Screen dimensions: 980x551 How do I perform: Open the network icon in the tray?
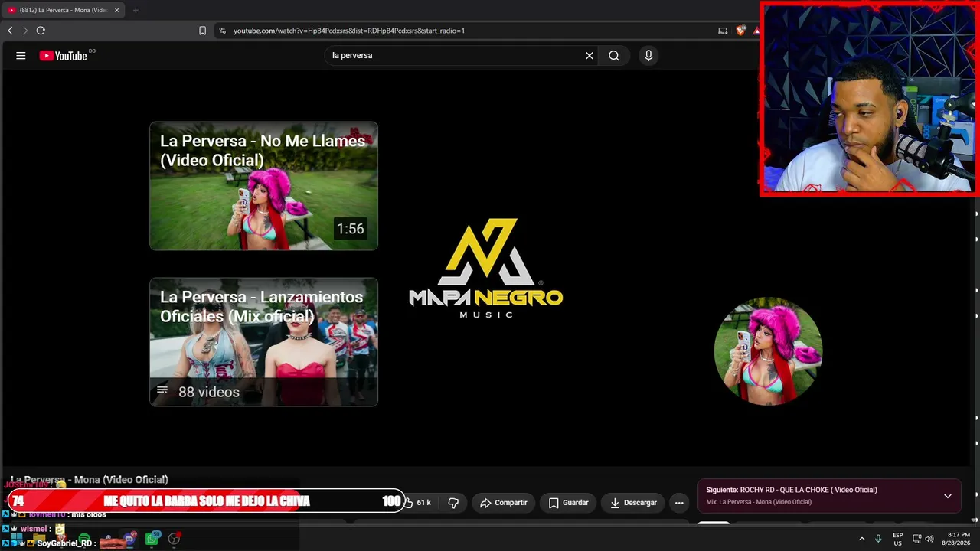coord(916,539)
